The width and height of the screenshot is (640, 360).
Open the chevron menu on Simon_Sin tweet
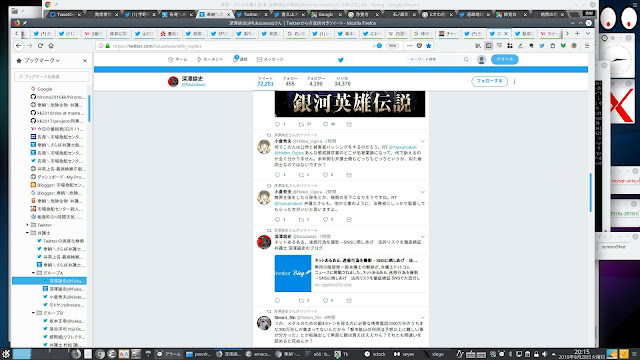(422, 318)
